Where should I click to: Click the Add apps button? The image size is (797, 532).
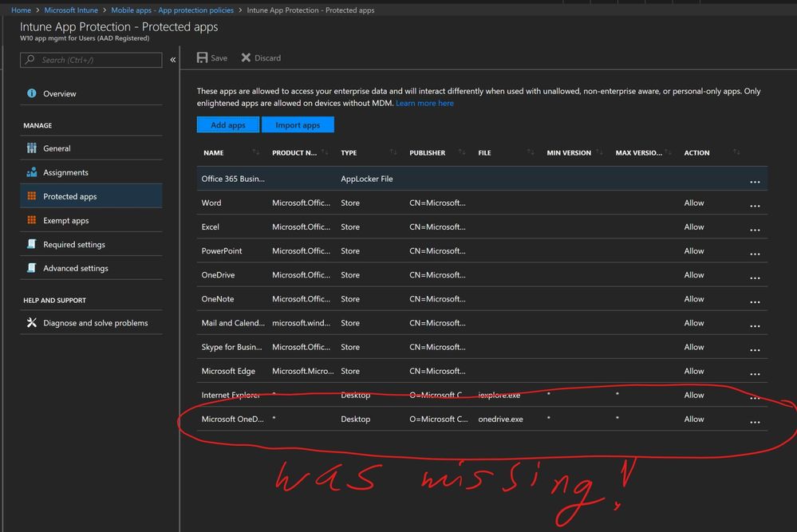(x=227, y=124)
